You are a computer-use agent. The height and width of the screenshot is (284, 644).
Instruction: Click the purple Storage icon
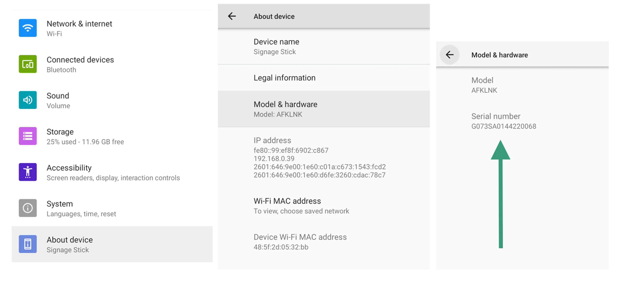(28, 136)
